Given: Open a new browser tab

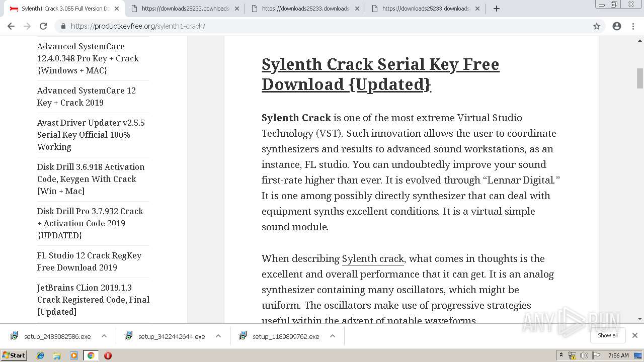Looking at the screenshot, I should point(497,9).
